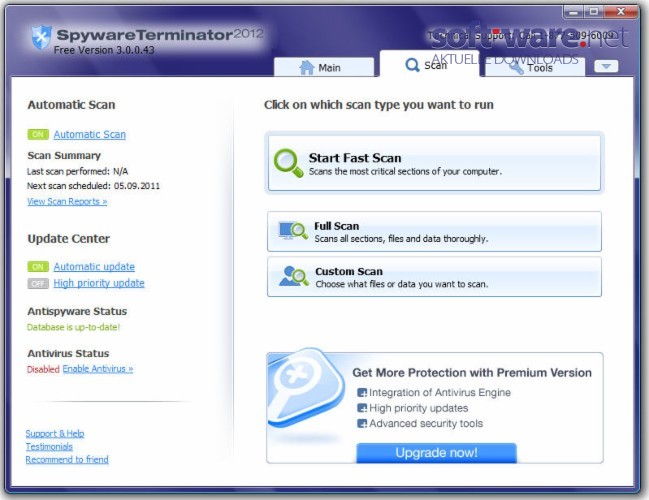The width and height of the screenshot is (649, 500).
Task: Click the large premium magnifier graphic
Action: click(306, 389)
